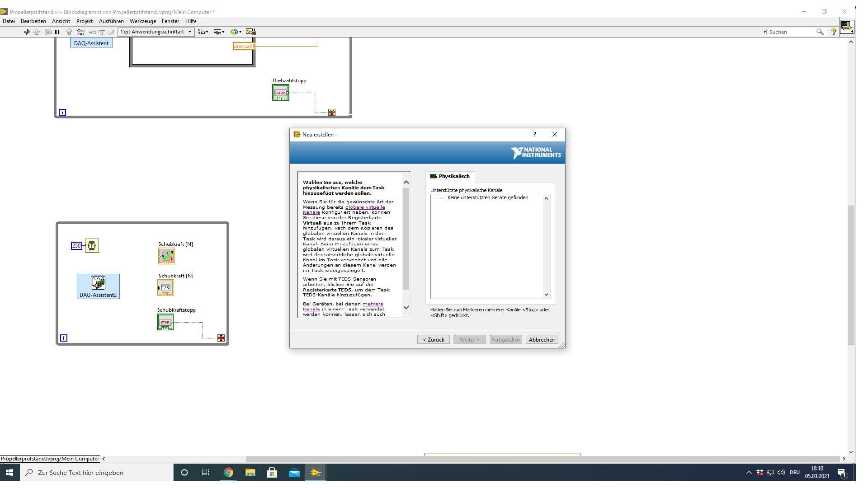Click the Clean Up Diagram icon
This screenshot has width=868, height=488.
click(x=251, y=32)
